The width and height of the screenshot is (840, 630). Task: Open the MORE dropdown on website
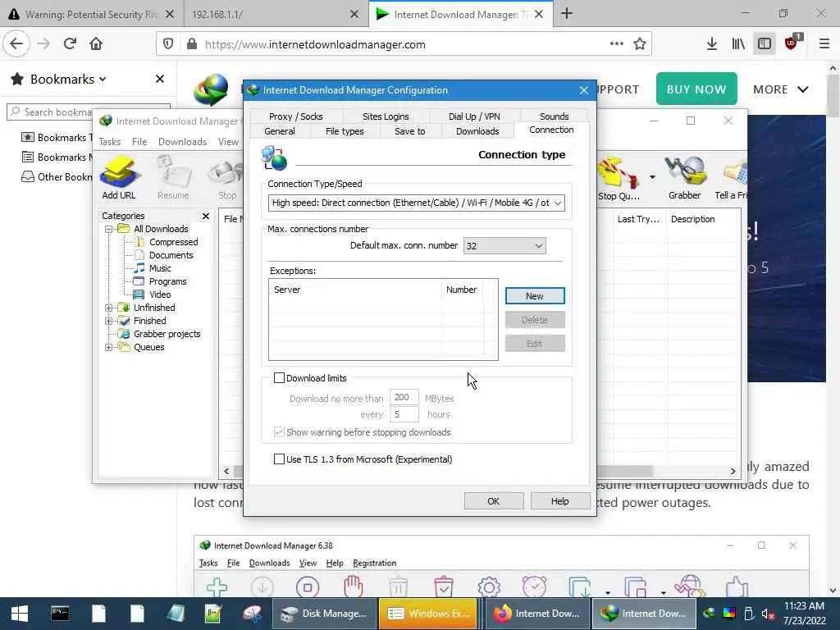pyautogui.click(x=781, y=89)
